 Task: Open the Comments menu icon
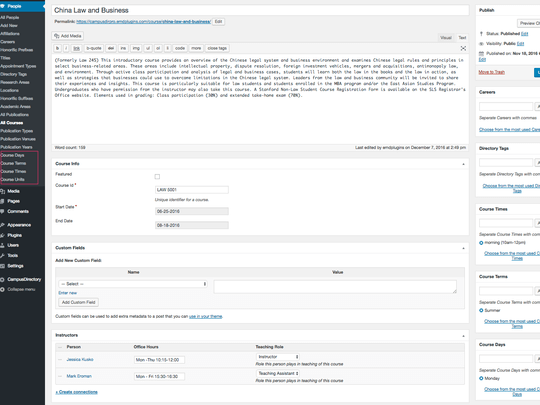pos(2,211)
